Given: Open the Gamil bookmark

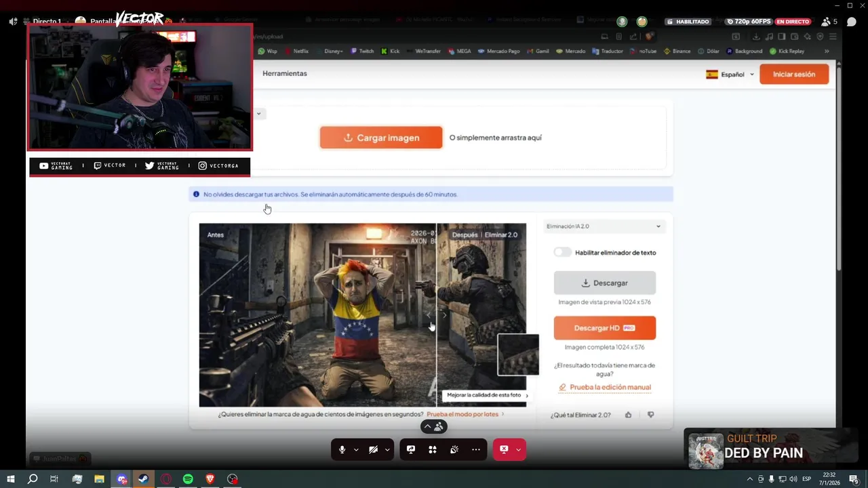Looking at the screenshot, I should click(x=538, y=51).
